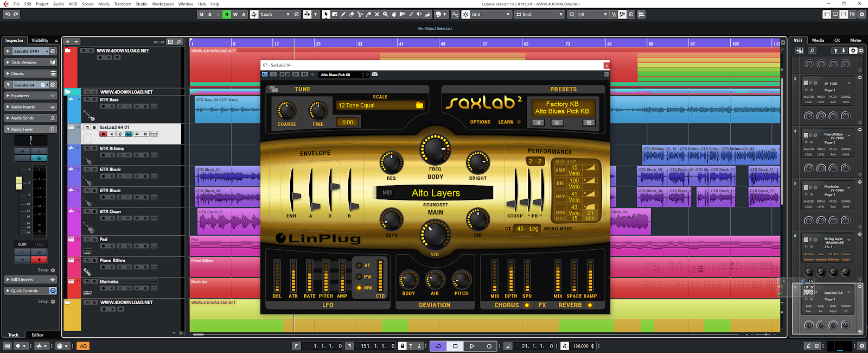
Task: Select the Object Selection arrow tool
Action: [x=325, y=14]
